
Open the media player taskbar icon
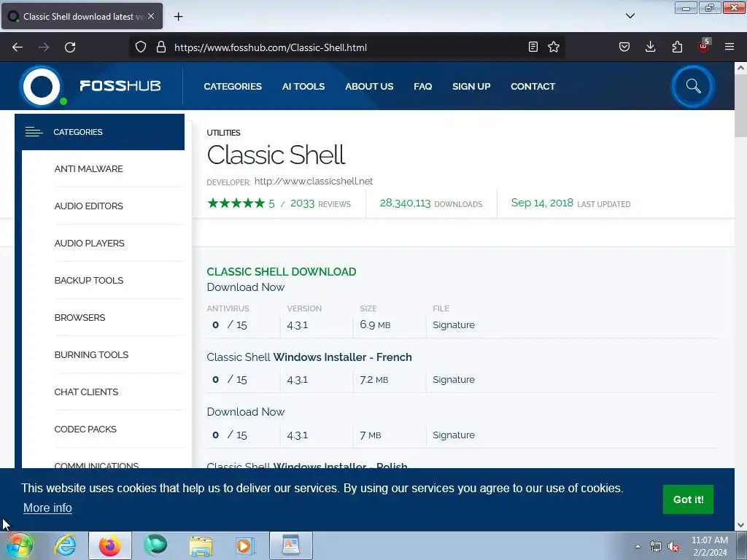coord(246,545)
